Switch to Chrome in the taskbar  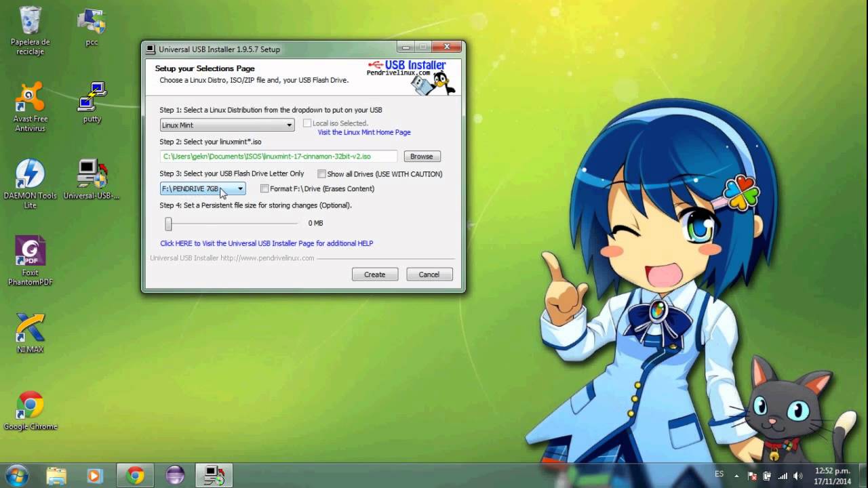pos(135,476)
